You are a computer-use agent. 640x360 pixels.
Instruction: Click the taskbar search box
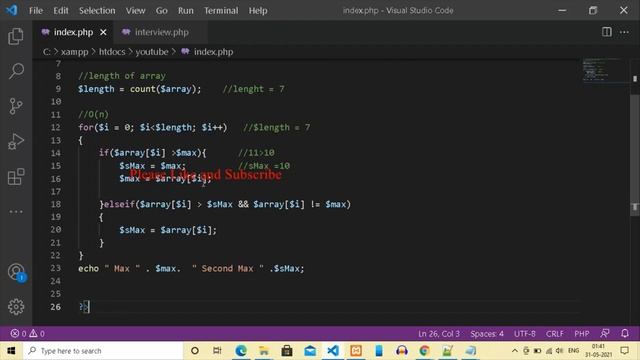(103, 351)
